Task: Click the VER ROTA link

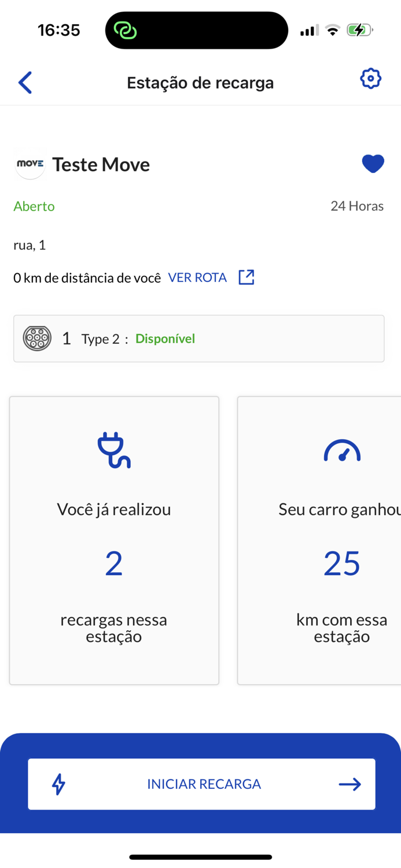Action: [x=197, y=277]
